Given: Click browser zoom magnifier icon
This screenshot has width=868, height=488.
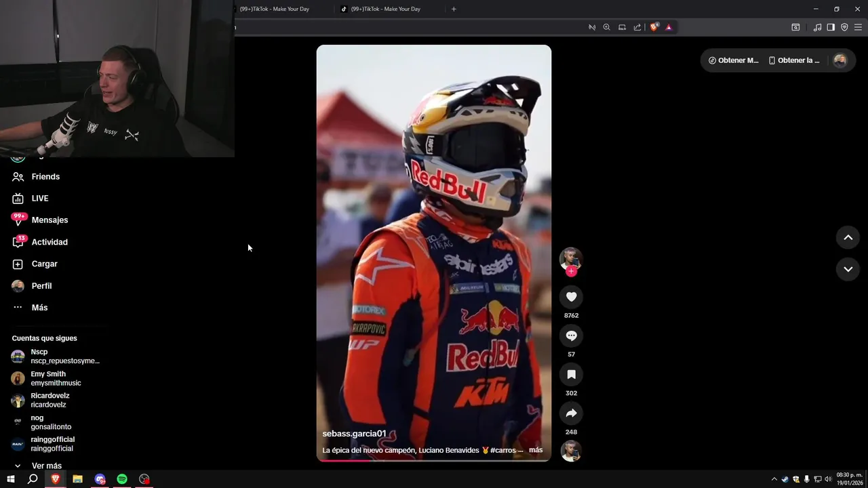Looking at the screenshot, I should 607,27.
